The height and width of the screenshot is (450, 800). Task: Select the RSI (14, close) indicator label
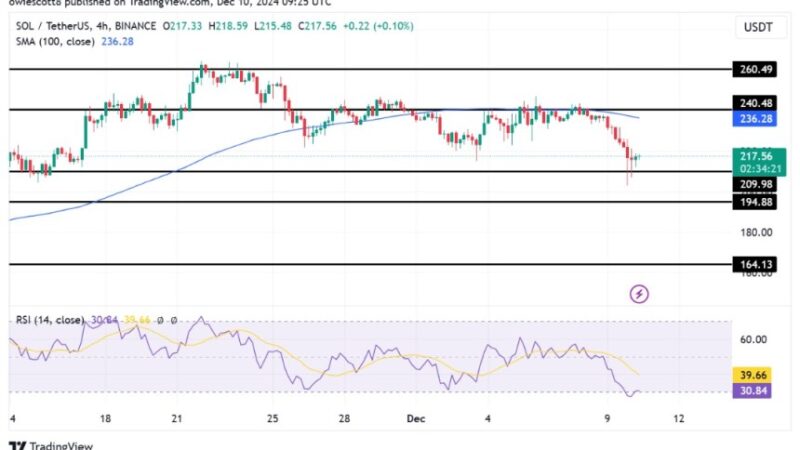(50, 320)
